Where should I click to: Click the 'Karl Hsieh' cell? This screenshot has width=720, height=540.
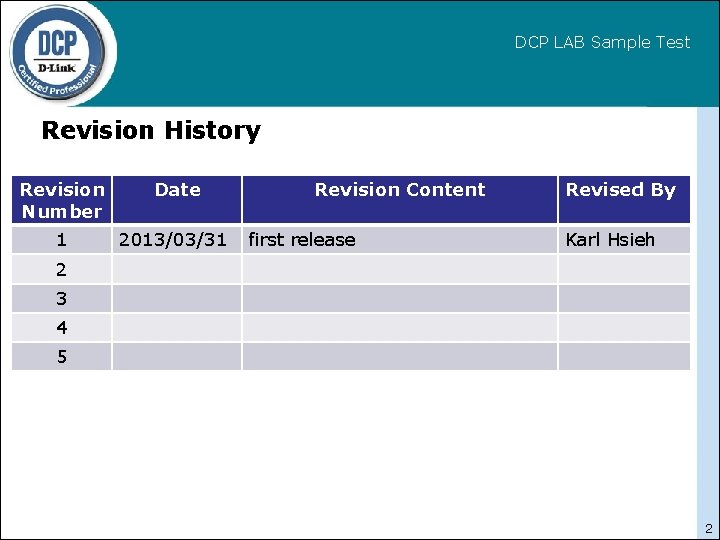tap(624, 240)
